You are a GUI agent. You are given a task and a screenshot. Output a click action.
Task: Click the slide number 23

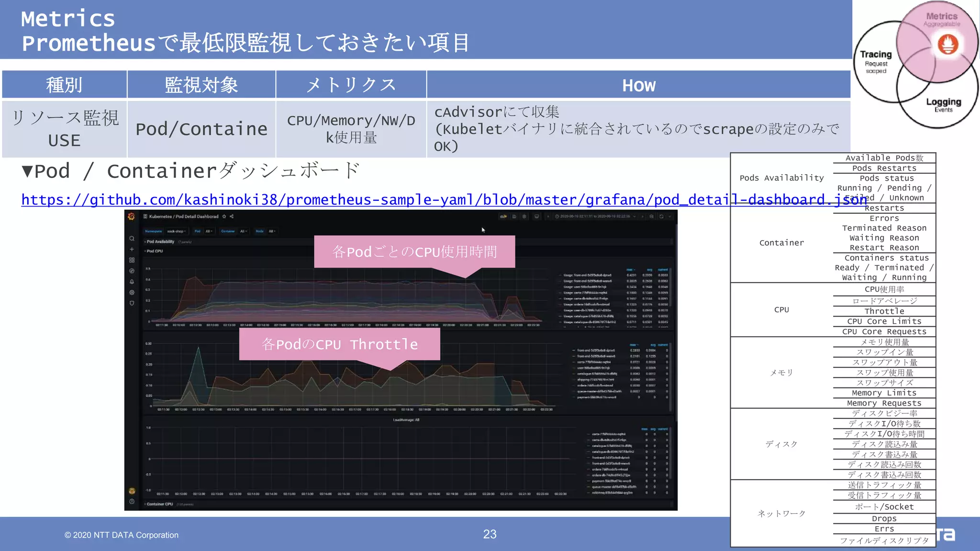point(490,534)
